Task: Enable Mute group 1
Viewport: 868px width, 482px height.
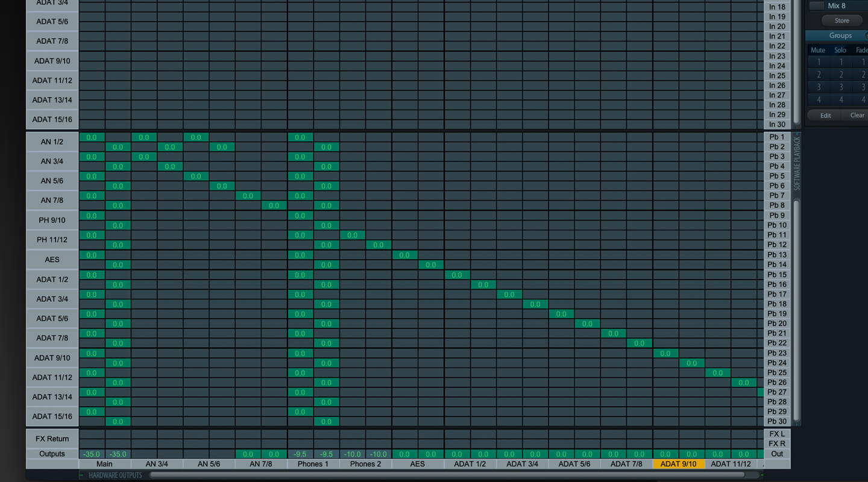Action: coord(818,62)
